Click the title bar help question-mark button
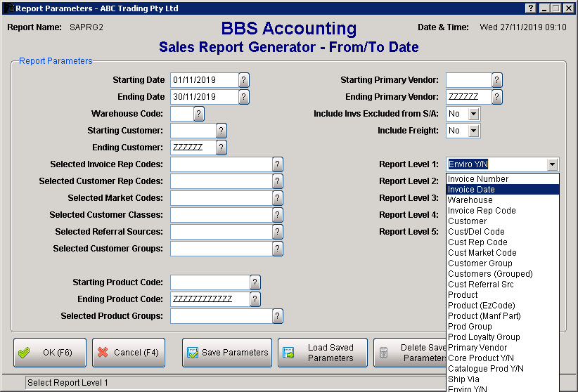The width and height of the screenshot is (578, 392). tap(530, 8)
